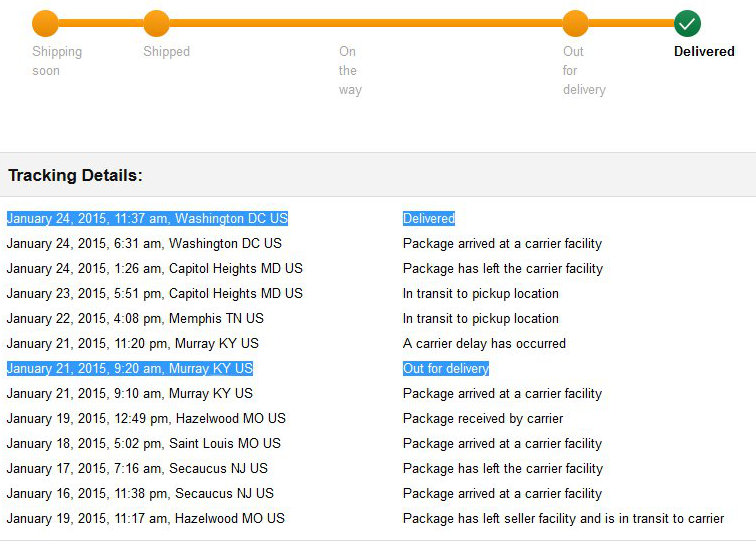Click the green Delivered checkmark icon
The width and height of the screenshot is (756, 550).
[x=687, y=23]
